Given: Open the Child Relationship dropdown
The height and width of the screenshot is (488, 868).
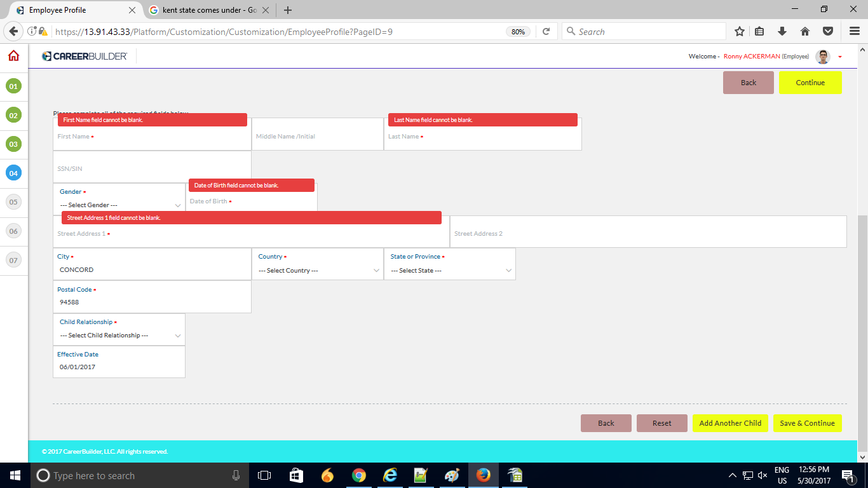Looking at the screenshot, I should pos(119,335).
